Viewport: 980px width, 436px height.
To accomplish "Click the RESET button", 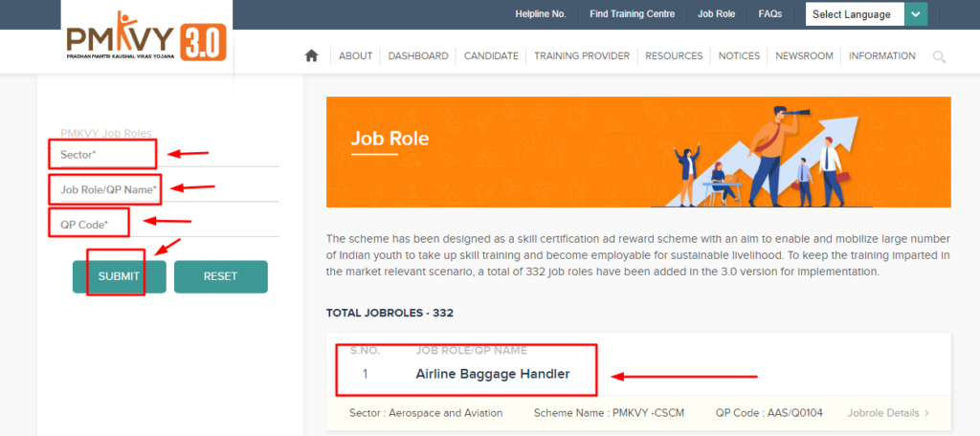I will (221, 276).
